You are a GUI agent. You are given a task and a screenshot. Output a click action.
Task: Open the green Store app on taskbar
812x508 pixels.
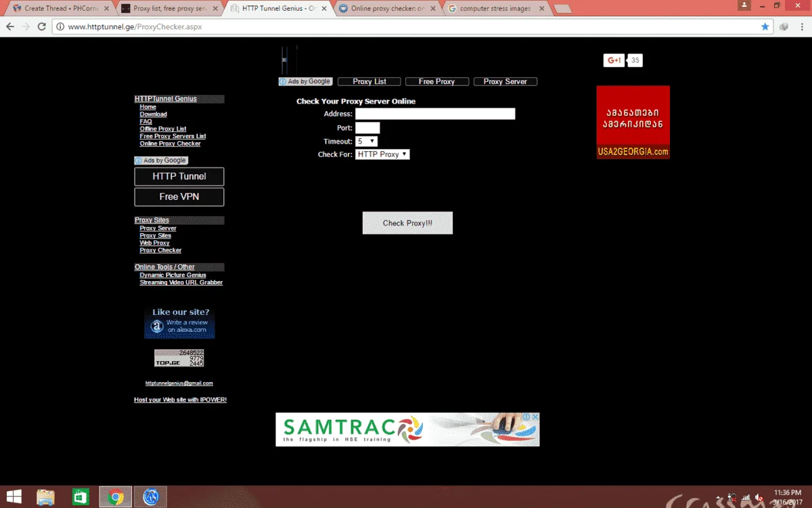(81, 497)
